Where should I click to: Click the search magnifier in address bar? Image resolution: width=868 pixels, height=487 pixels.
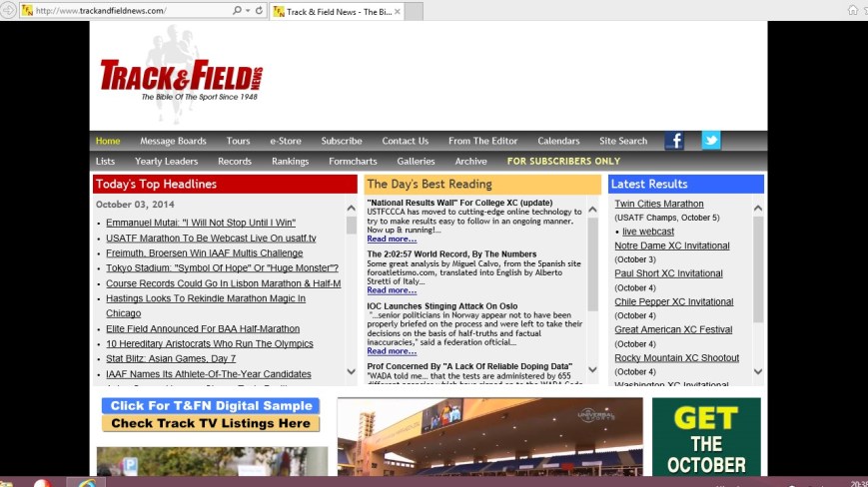pyautogui.click(x=238, y=11)
